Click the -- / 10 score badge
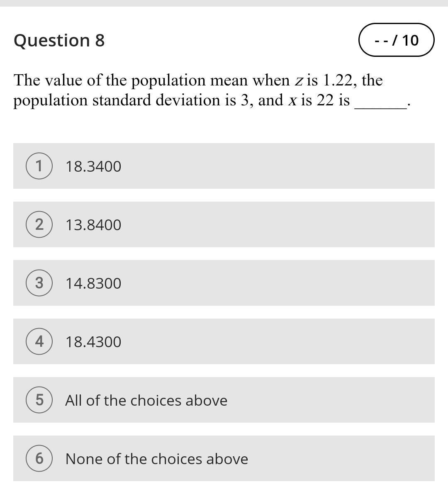Image resolution: width=448 pixels, height=499 pixels. coord(395,40)
